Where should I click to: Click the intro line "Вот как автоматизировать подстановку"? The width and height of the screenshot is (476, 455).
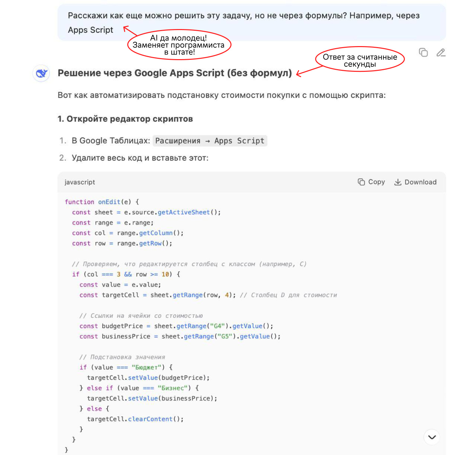click(x=221, y=95)
